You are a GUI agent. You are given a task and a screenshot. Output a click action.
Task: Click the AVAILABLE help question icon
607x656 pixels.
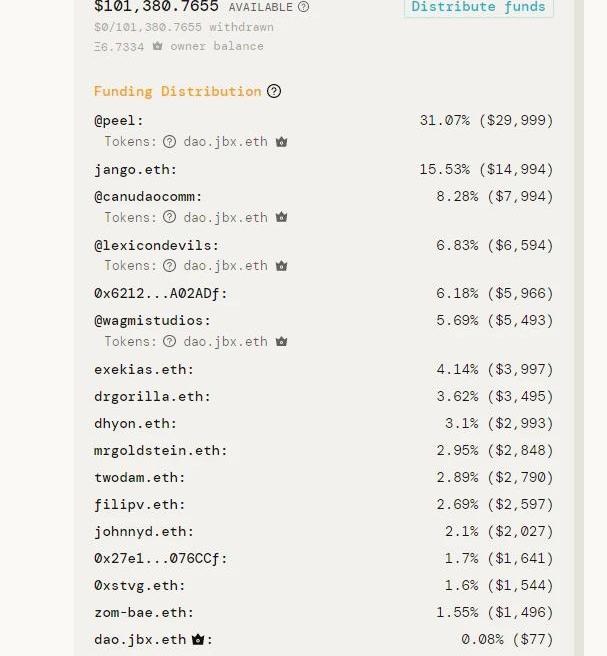tap(303, 7)
